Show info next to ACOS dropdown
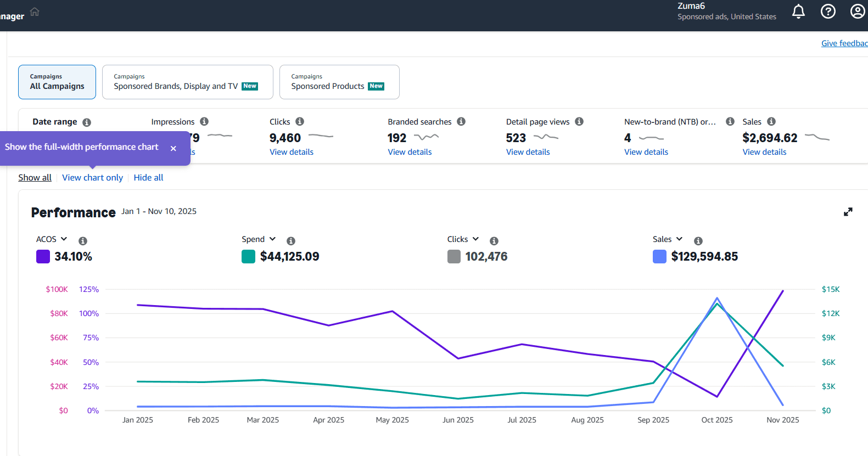This screenshot has width=868, height=456. click(x=83, y=241)
